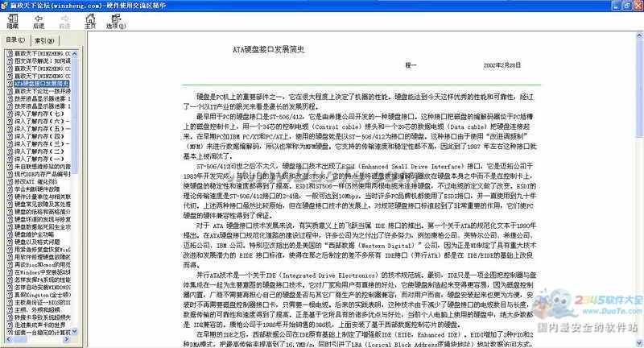Open the 选项 (Options) toolbar menu
The width and height of the screenshot is (644, 348).
(116, 22)
